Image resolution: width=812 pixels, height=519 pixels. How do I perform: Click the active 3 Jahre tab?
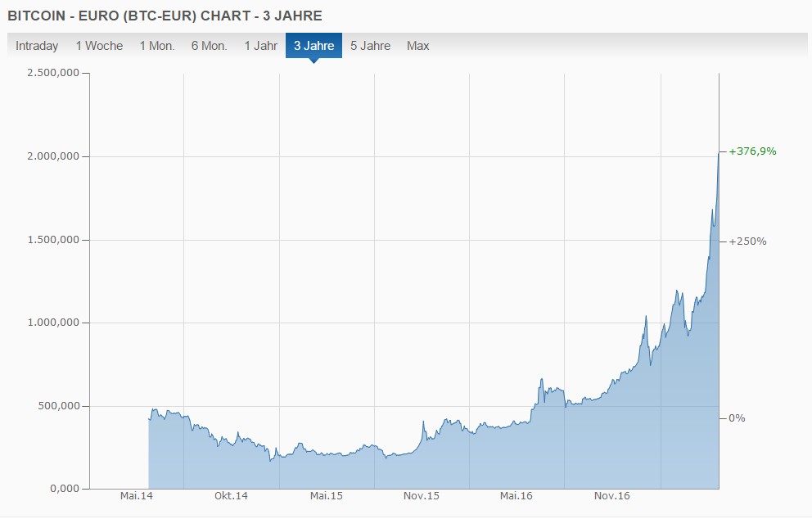tap(314, 46)
